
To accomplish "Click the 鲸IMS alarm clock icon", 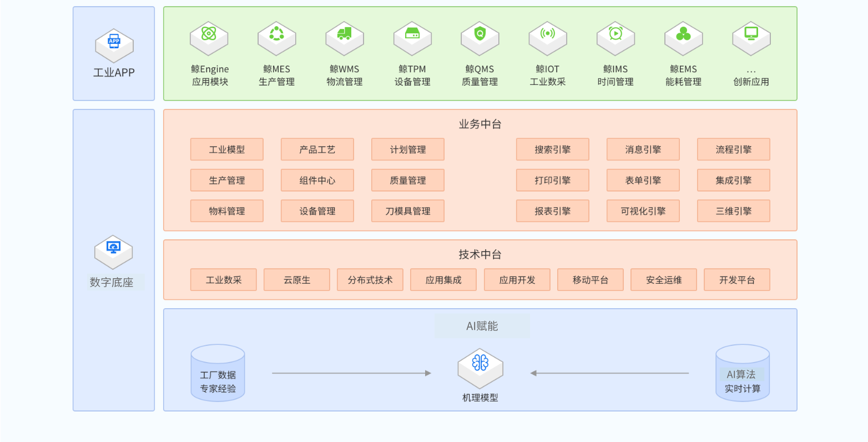I will pos(615,38).
